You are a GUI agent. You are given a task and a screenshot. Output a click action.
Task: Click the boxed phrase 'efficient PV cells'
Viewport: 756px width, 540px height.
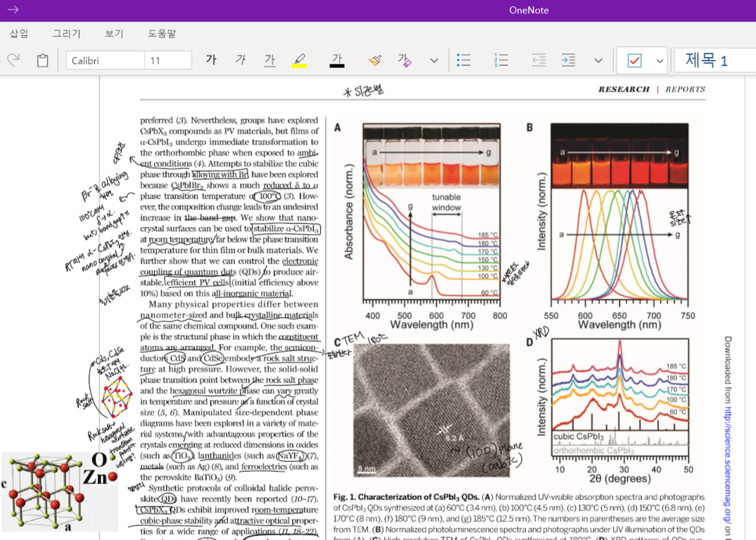[x=197, y=283]
